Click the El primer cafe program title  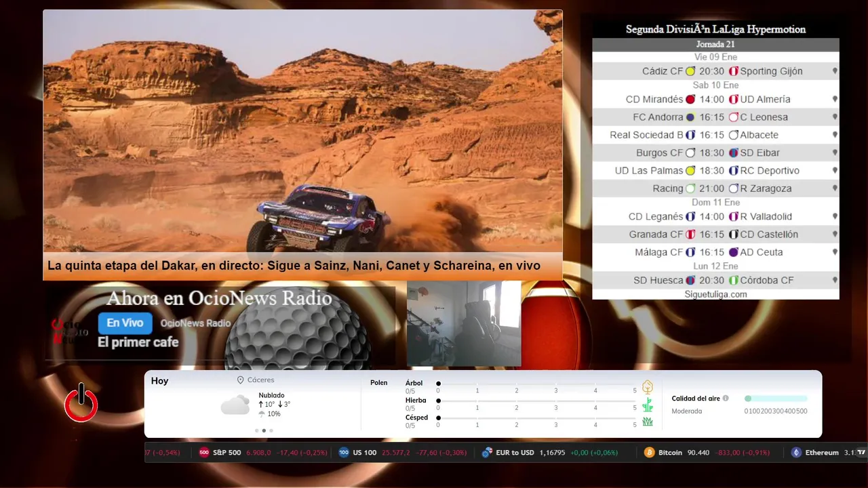pyautogui.click(x=138, y=342)
